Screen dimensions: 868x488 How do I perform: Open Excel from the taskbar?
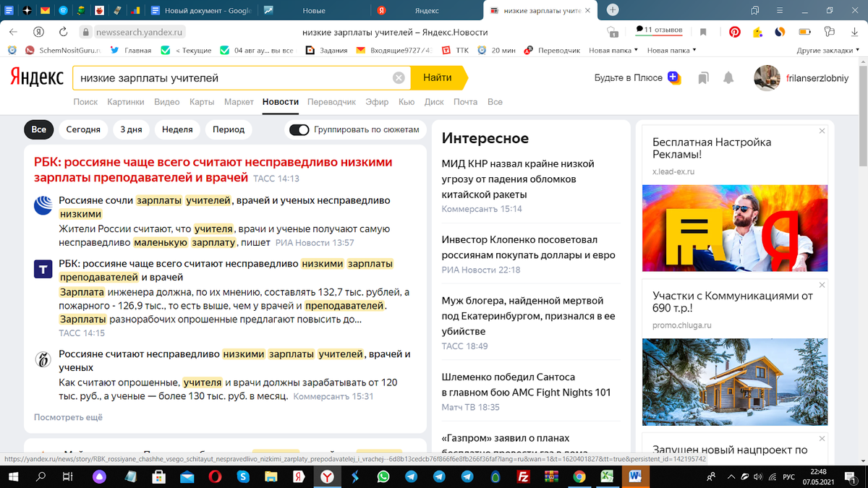click(x=608, y=476)
